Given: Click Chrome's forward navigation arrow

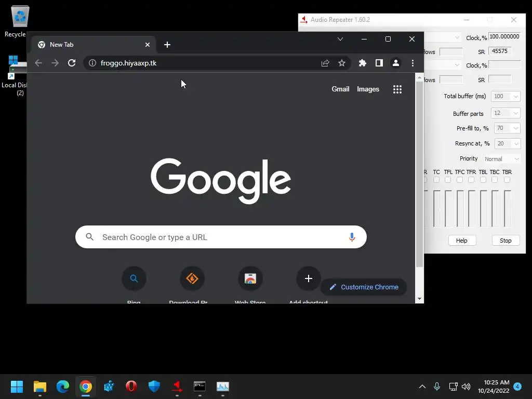Looking at the screenshot, I should pos(55,63).
